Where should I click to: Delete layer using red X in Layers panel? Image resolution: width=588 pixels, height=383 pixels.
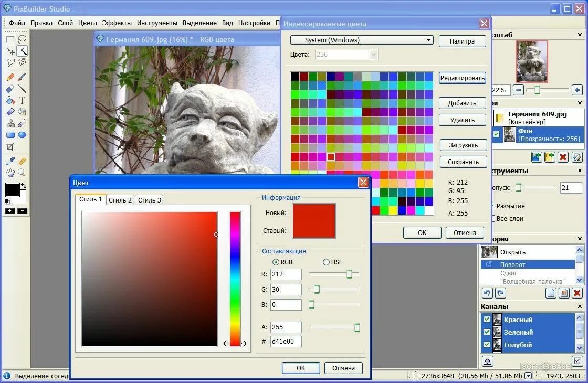coord(563,157)
